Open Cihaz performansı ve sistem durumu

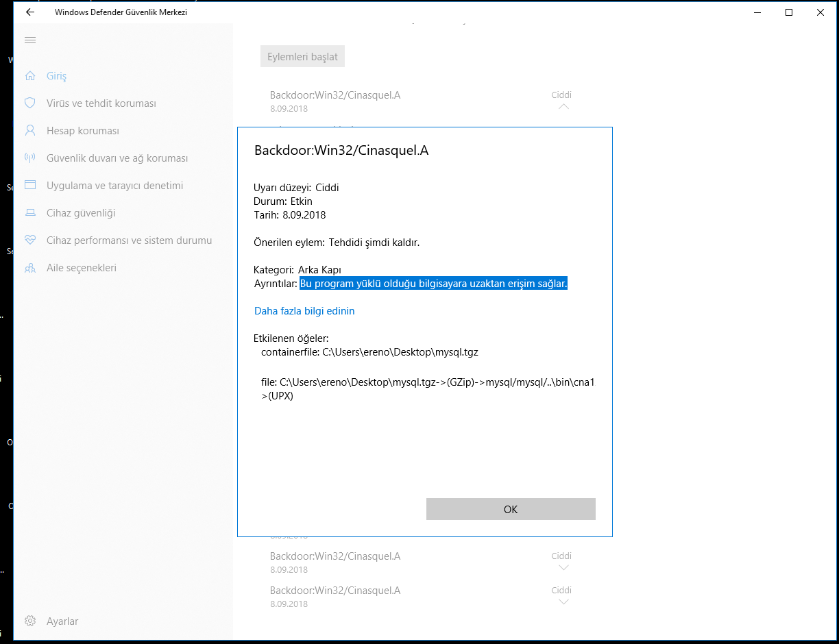pos(130,240)
